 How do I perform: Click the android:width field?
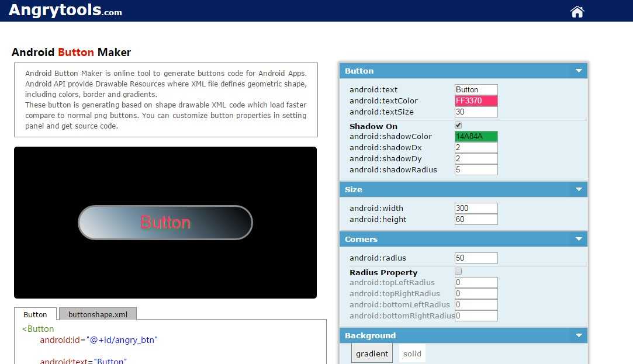pyautogui.click(x=476, y=208)
